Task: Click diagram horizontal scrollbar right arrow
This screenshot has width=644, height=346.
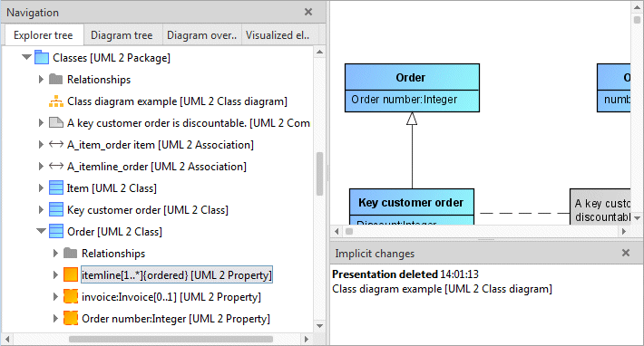Action: coord(624,231)
